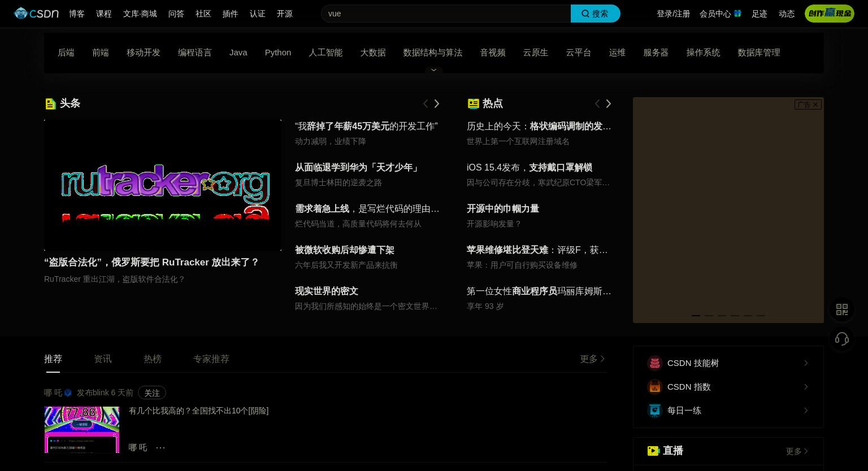
Task: Open article 开源中的巾帼力量
Action: [503, 209]
